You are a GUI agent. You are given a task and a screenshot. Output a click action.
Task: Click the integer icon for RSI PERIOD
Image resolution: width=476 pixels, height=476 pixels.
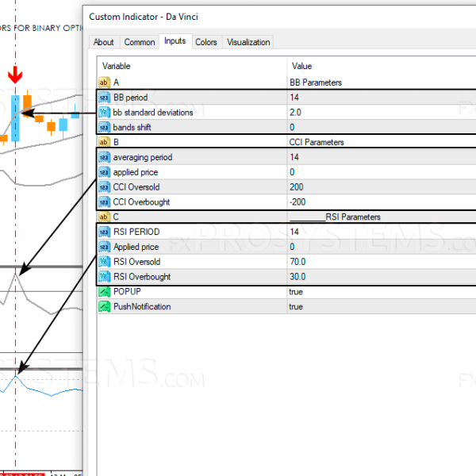coord(104,232)
